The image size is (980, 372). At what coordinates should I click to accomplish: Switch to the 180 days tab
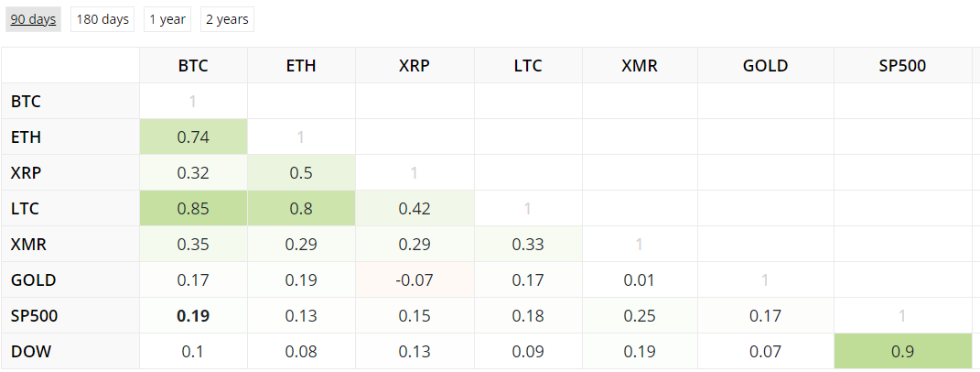click(102, 19)
